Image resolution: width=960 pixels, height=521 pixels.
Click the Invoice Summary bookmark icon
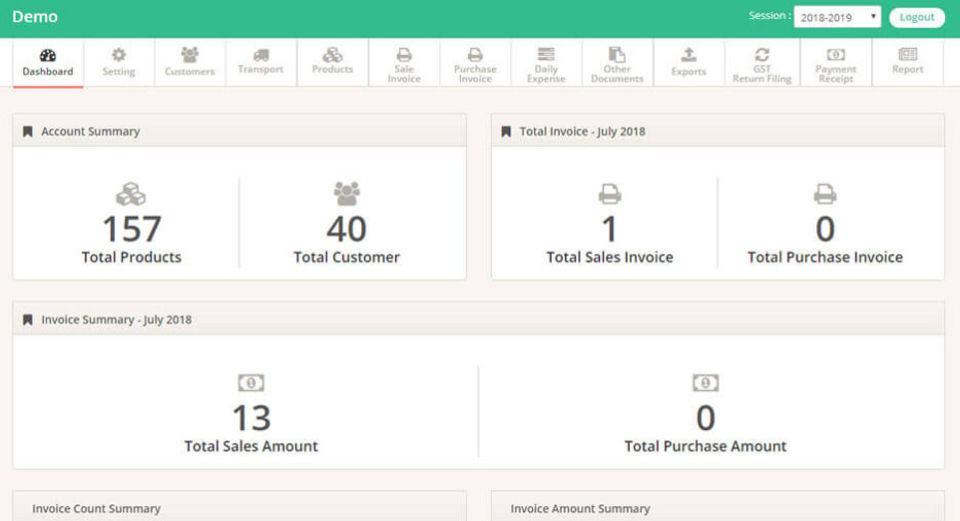pyautogui.click(x=28, y=320)
